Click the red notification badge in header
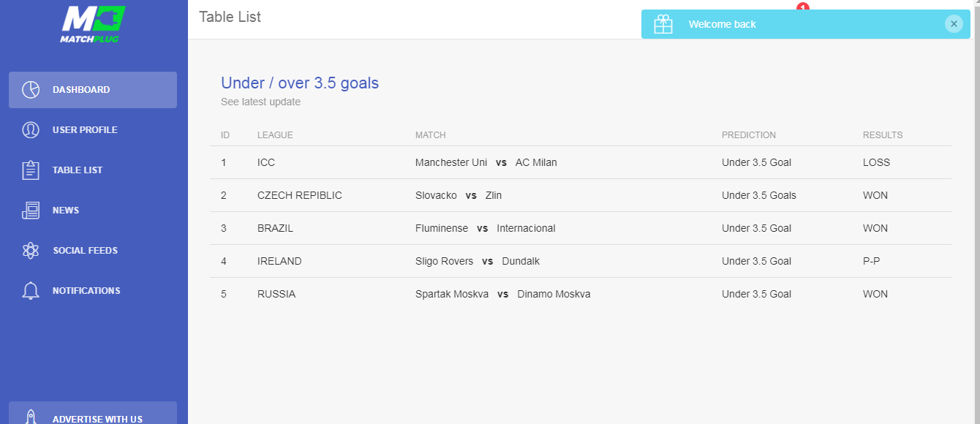Image resolution: width=980 pixels, height=424 pixels. click(x=803, y=7)
